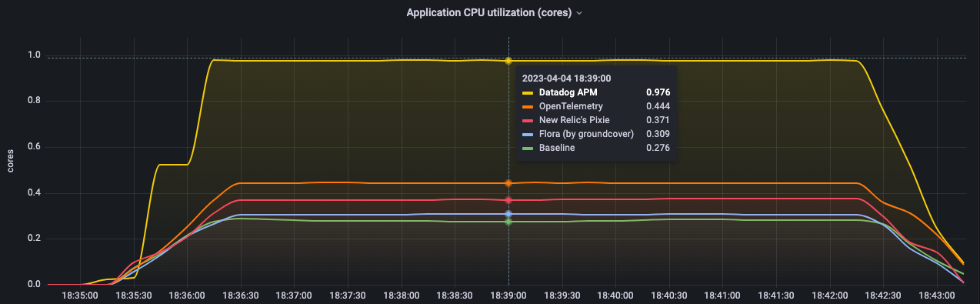Click the 18:42:00 x-axis time label
The width and height of the screenshot is (980, 304).
[x=829, y=296]
